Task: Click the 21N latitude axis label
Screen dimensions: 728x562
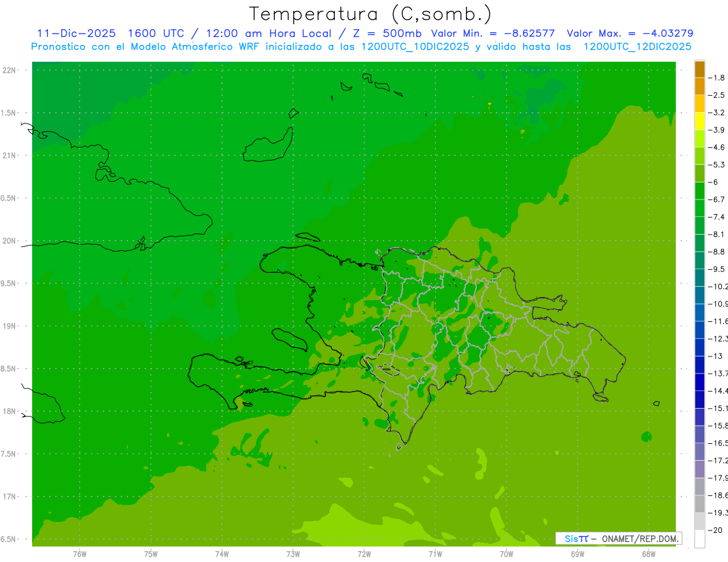Action: point(9,155)
